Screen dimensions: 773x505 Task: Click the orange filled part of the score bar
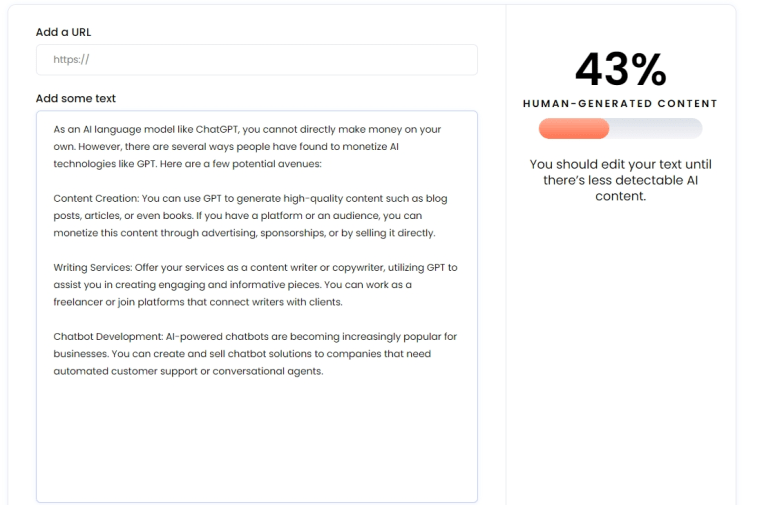574,129
